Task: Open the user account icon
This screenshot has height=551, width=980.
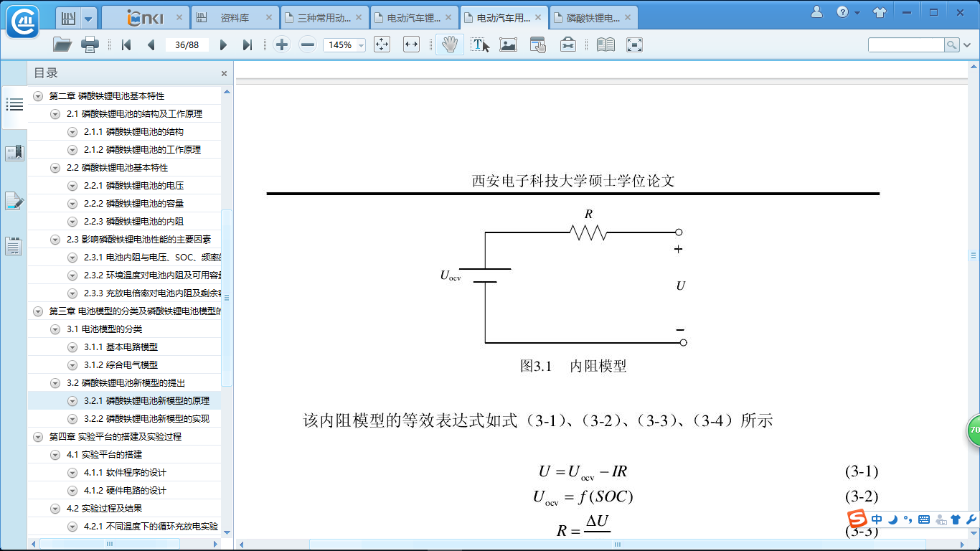Action: coord(817,11)
